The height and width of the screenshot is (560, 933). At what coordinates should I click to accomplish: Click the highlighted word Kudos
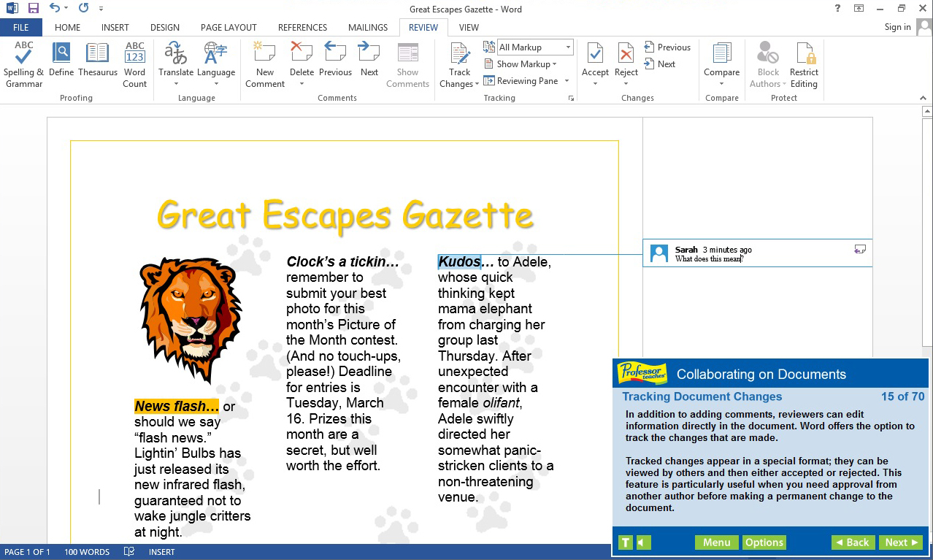459,262
